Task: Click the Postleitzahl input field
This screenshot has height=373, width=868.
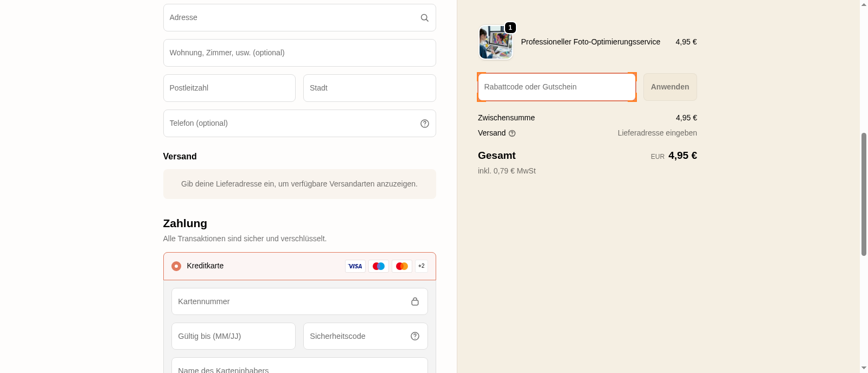Action: coord(229,88)
